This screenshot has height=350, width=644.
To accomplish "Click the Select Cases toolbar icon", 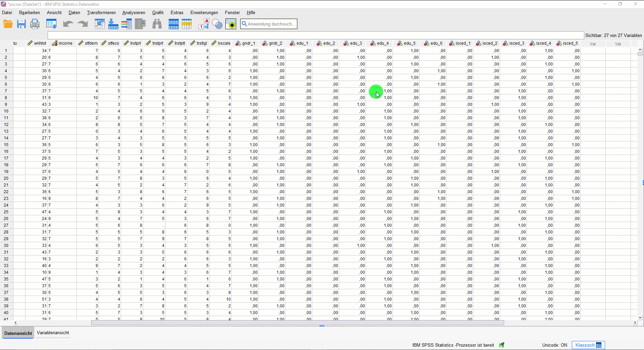I will (x=187, y=24).
